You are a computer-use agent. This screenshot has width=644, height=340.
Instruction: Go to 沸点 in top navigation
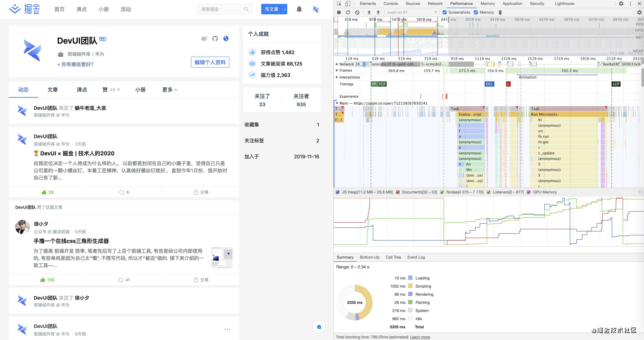pos(81,9)
